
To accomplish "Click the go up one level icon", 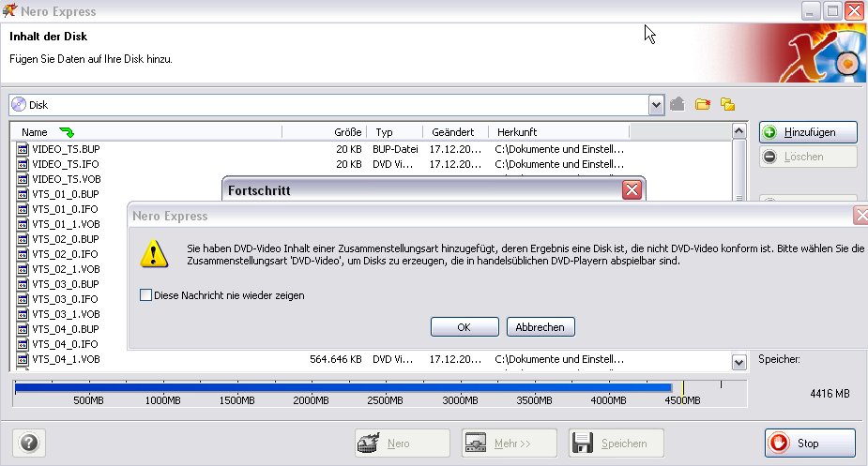I will [x=678, y=104].
